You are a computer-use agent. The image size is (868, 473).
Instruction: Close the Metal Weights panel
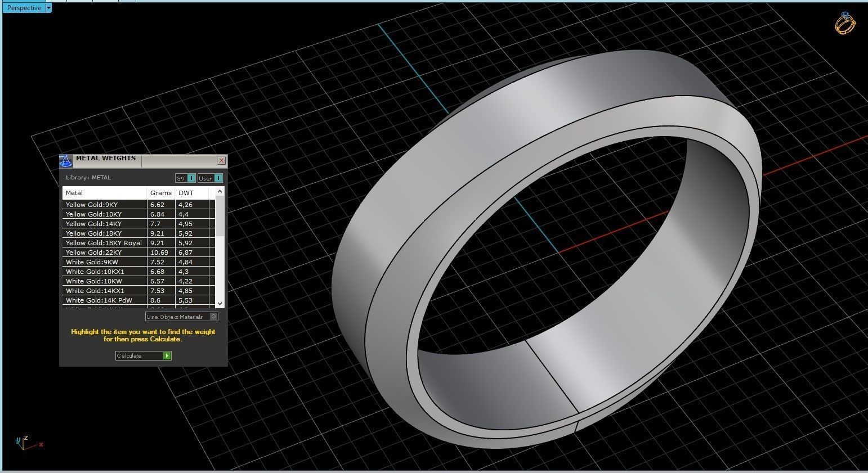coord(222,161)
